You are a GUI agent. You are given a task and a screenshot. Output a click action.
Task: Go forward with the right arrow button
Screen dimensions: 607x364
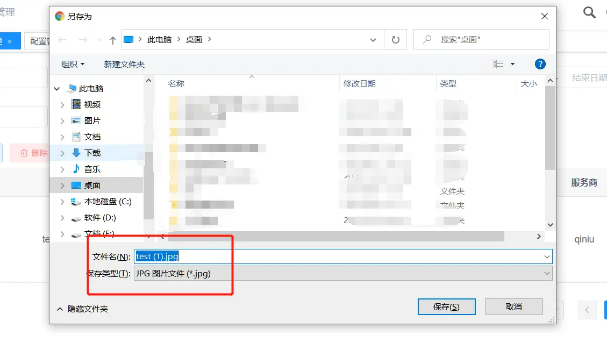(83, 39)
